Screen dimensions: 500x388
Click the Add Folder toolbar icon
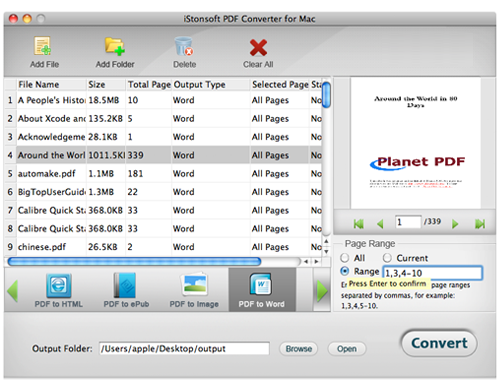pyautogui.click(x=115, y=46)
